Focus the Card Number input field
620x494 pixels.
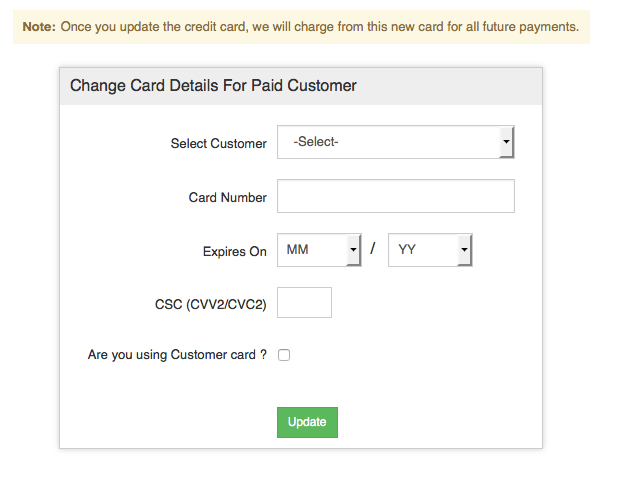coord(395,197)
